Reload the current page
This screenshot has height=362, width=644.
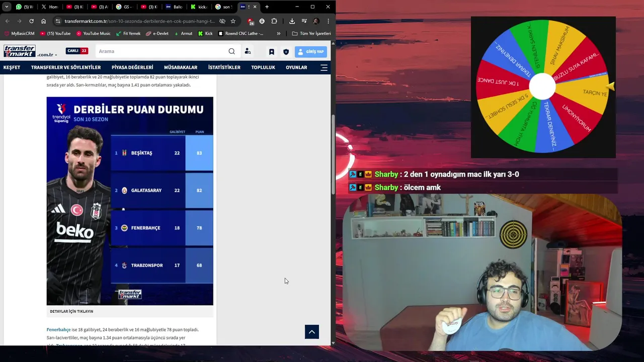pos(31,21)
